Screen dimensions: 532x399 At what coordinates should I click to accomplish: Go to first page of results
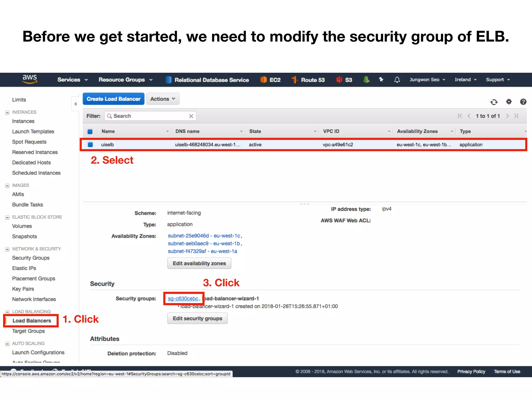click(x=460, y=116)
